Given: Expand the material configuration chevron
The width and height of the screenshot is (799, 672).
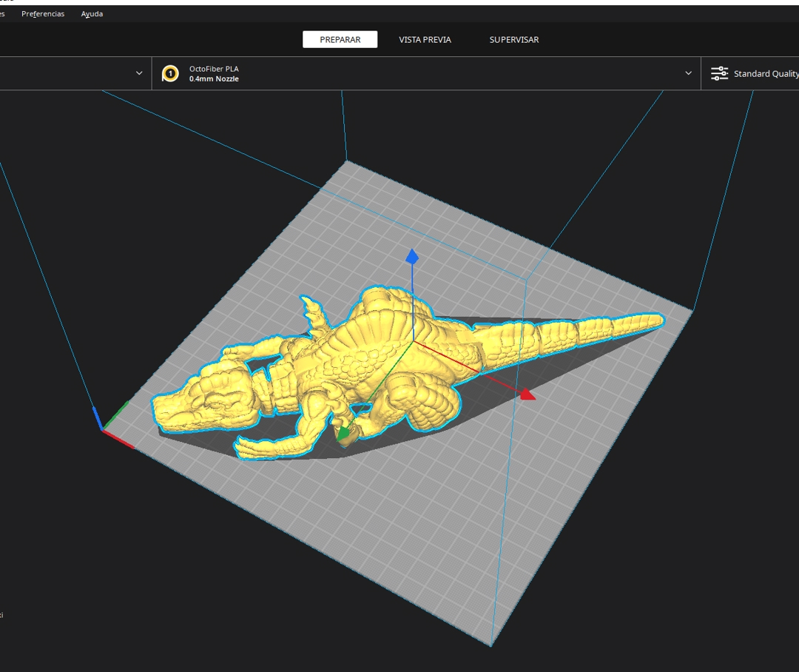Looking at the screenshot, I should tap(688, 73).
